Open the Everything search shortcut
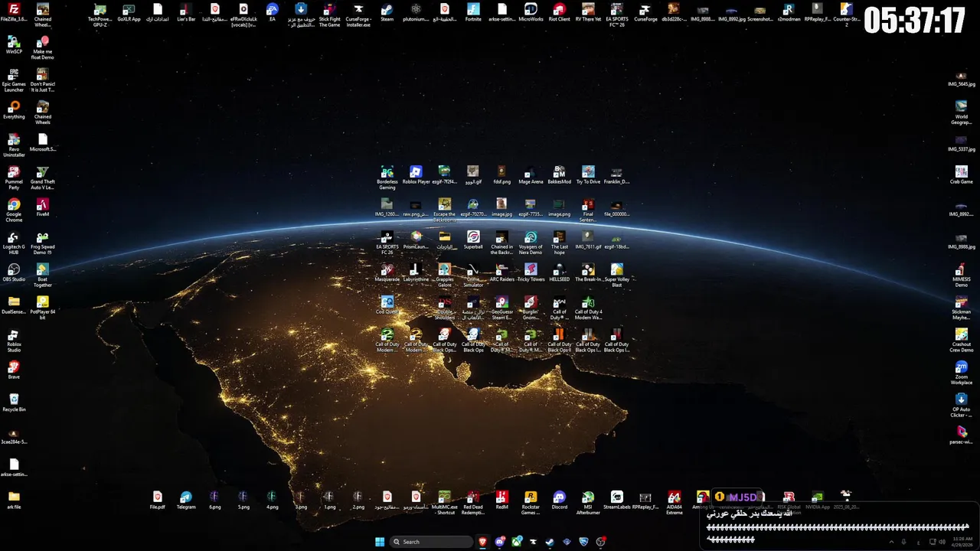The width and height of the screenshot is (980, 551). 14,110
